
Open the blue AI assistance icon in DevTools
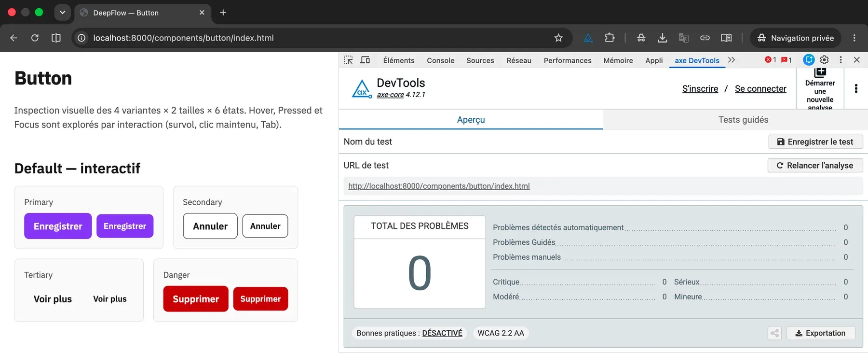[809, 60]
